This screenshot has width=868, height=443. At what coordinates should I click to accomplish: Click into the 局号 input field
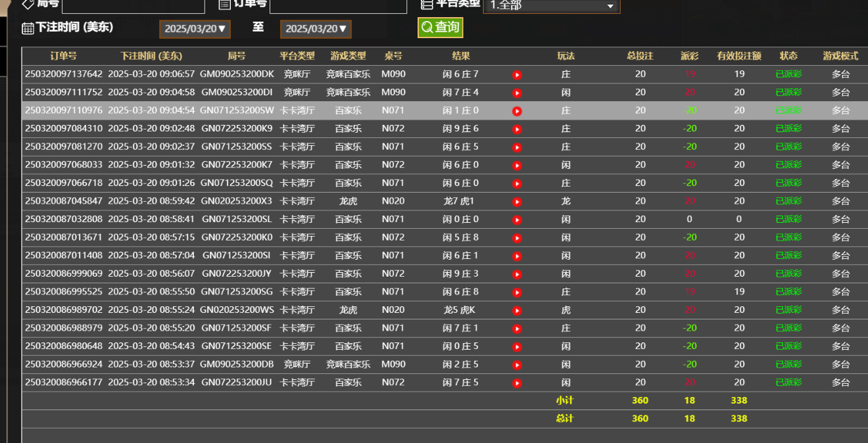(x=122, y=5)
